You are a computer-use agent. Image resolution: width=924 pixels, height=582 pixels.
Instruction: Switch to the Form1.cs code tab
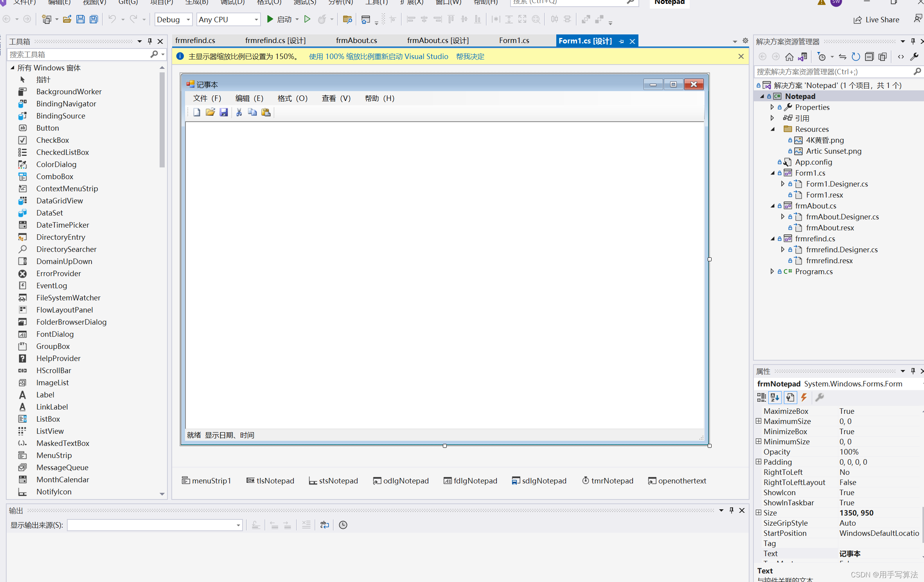[514, 41]
